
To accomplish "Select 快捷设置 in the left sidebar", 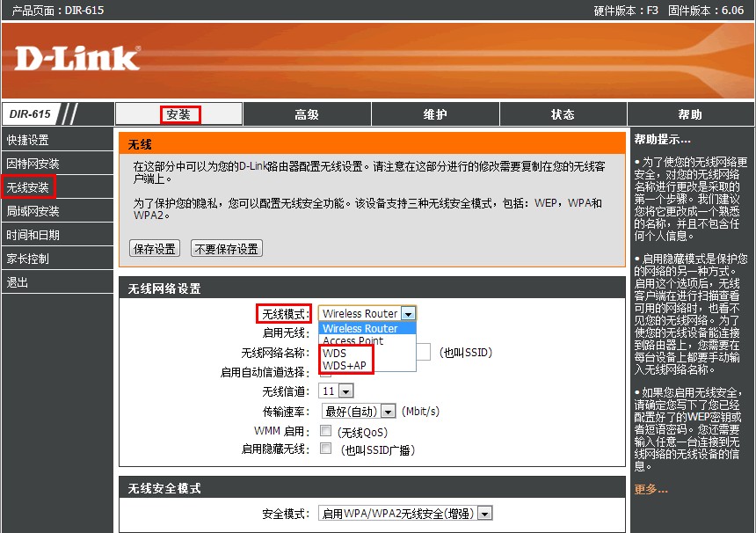I will [x=57, y=140].
